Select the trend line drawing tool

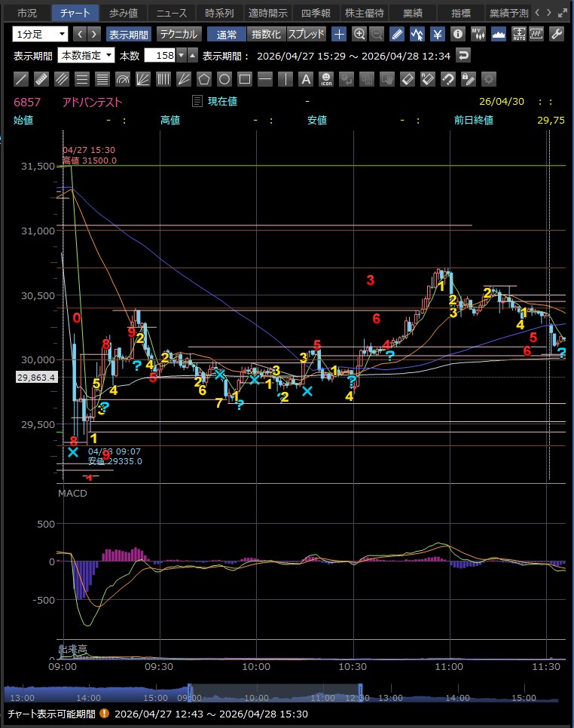pos(21,79)
